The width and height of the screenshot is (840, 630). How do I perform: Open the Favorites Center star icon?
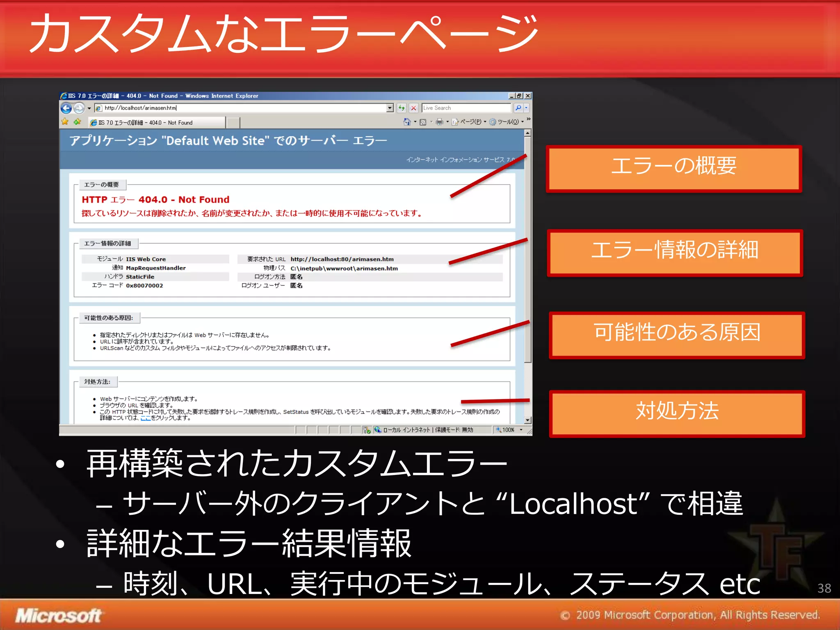click(65, 122)
